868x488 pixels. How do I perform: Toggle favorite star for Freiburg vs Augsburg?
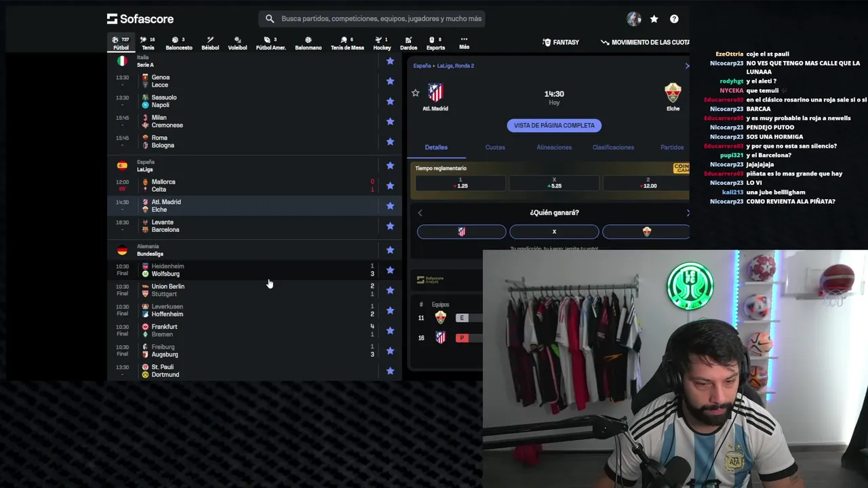point(390,350)
